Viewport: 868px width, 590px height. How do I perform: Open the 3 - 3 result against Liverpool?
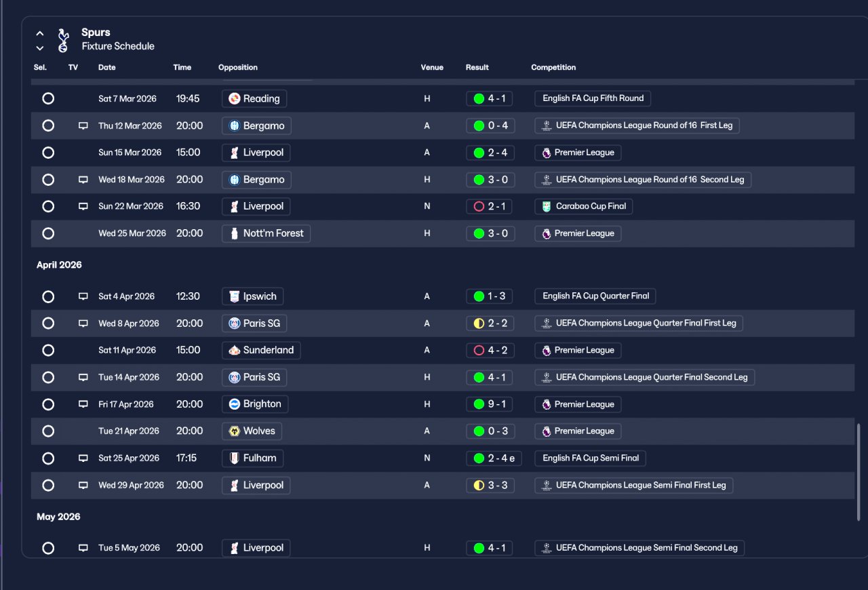click(x=490, y=486)
